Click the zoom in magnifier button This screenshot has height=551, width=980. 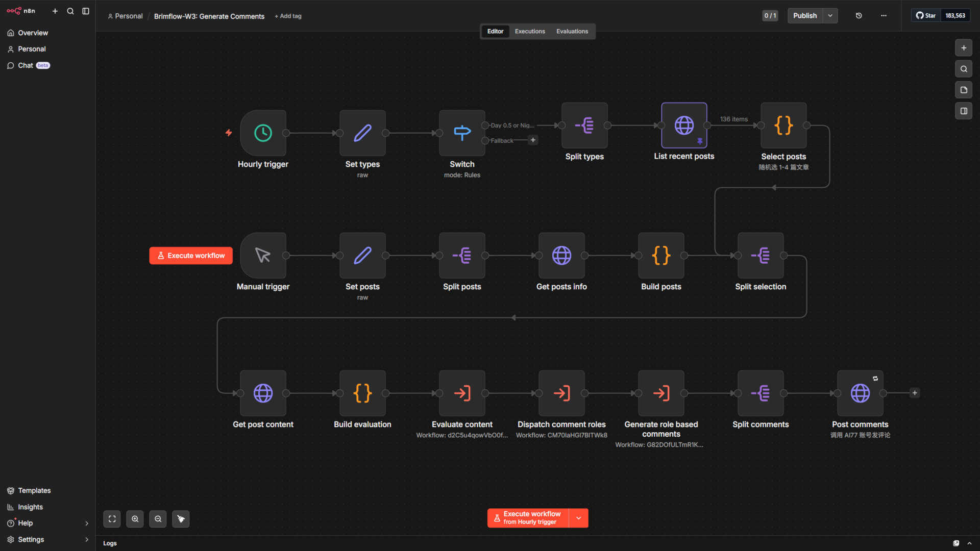[x=135, y=519]
